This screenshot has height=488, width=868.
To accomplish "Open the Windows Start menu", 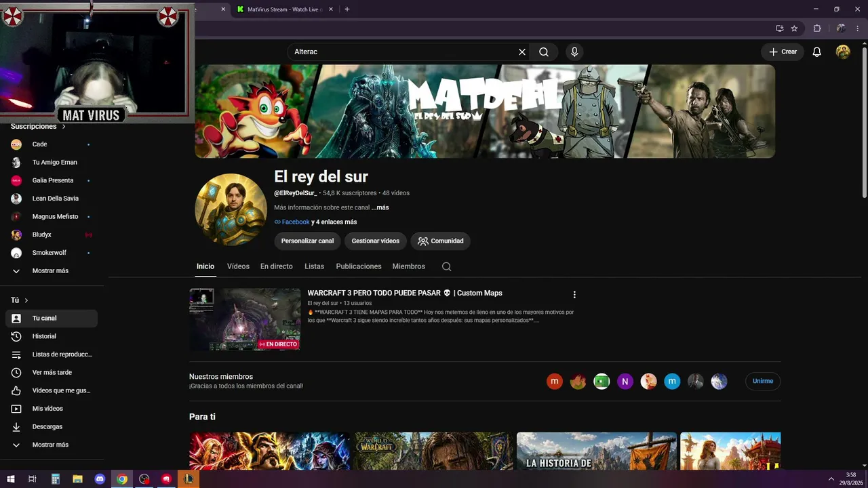I will coord(11,479).
